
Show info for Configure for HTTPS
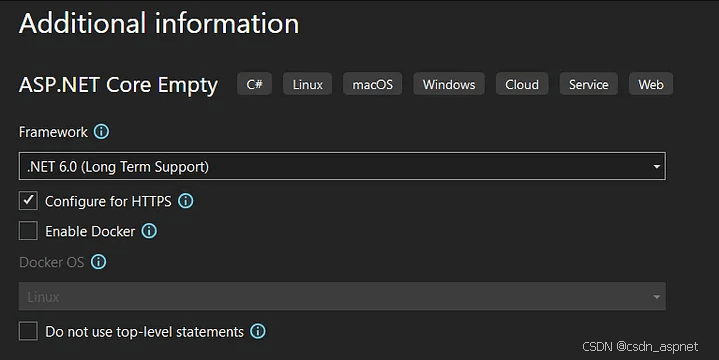186,201
